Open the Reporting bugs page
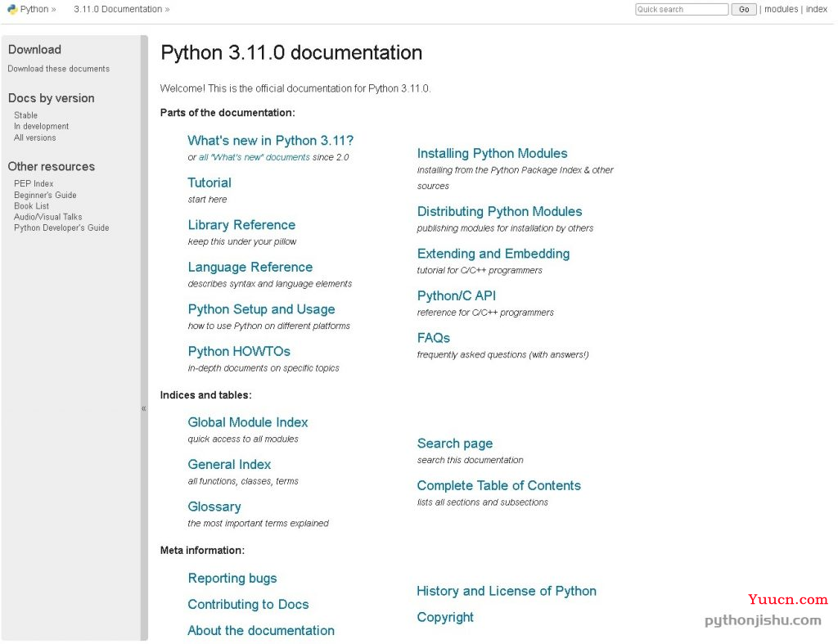Image resolution: width=838 pixels, height=644 pixels. click(x=232, y=579)
